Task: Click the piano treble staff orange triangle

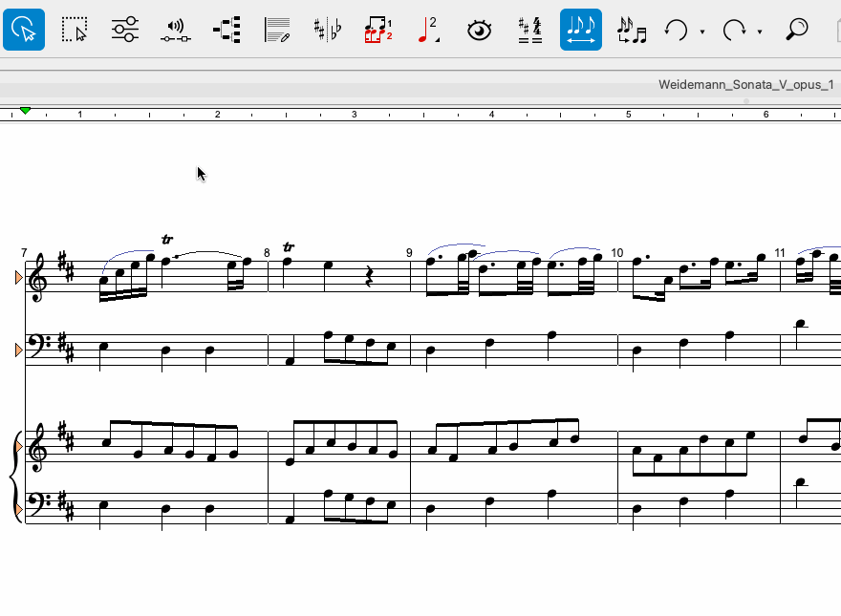Action: pyautogui.click(x=19, y=446)
